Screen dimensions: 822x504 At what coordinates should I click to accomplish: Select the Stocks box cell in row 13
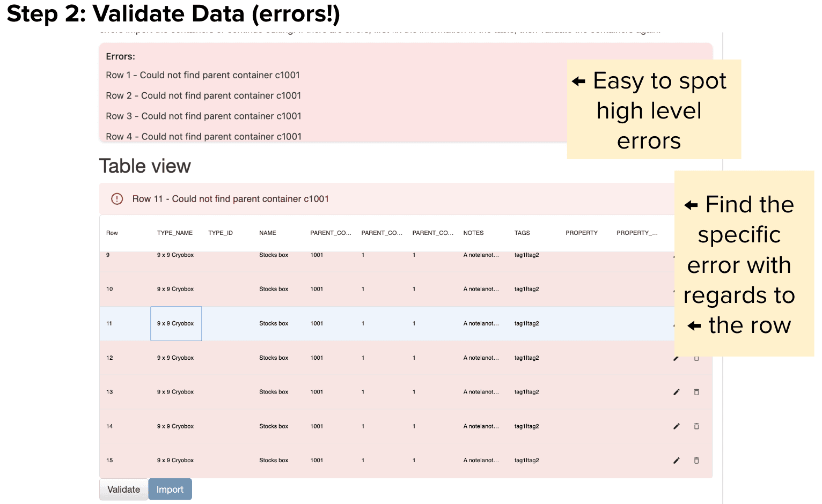(x=274, y=392)
